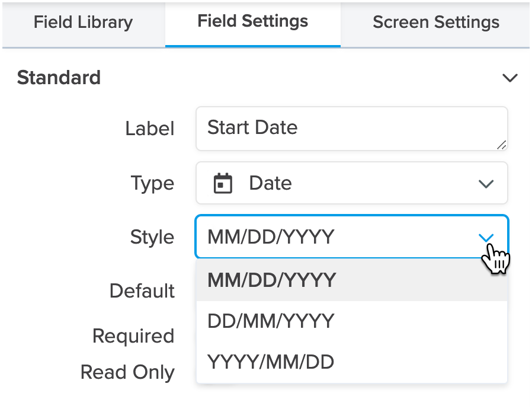Choose MM/DD/YYYY from the Style list
532x409 pixels.
pyautogui.click(x=352, y=280)
